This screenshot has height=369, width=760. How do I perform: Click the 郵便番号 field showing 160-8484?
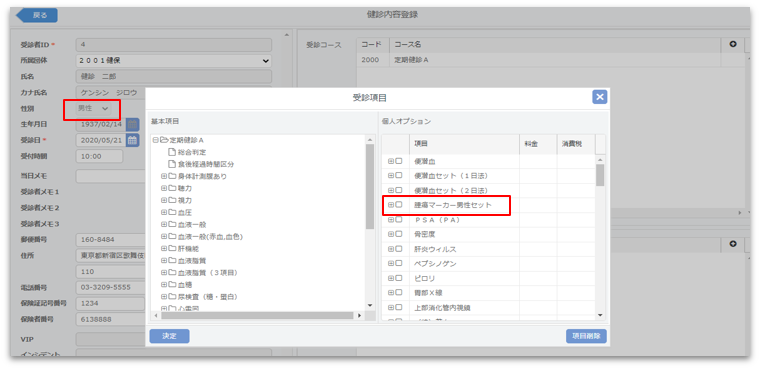(111, 240)
